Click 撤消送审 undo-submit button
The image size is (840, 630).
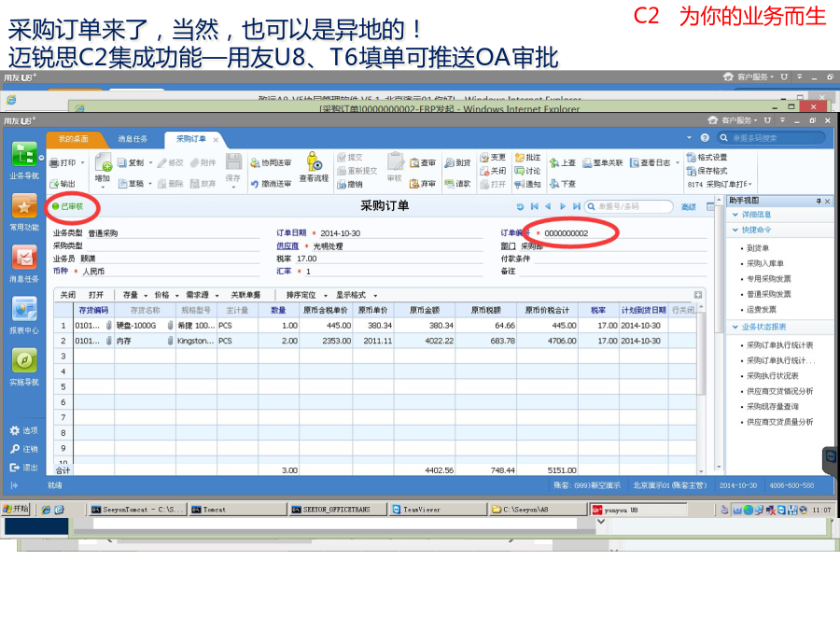[271, 184]
